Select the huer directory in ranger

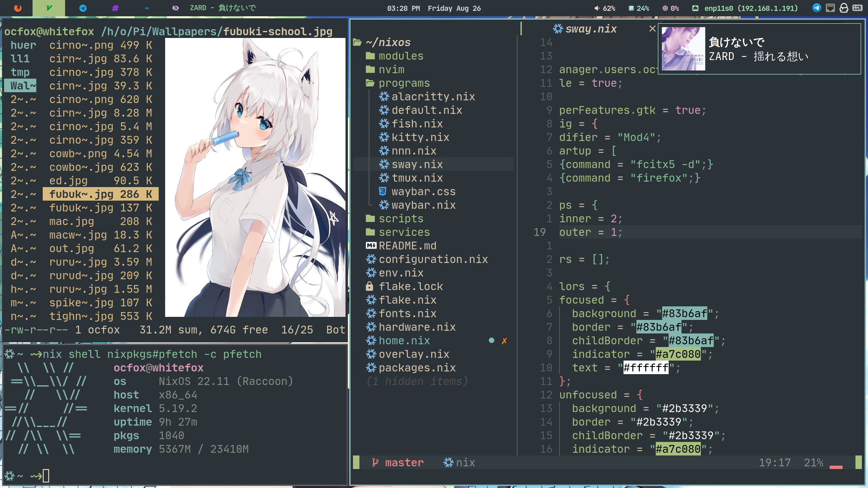(x=23, y=45)
